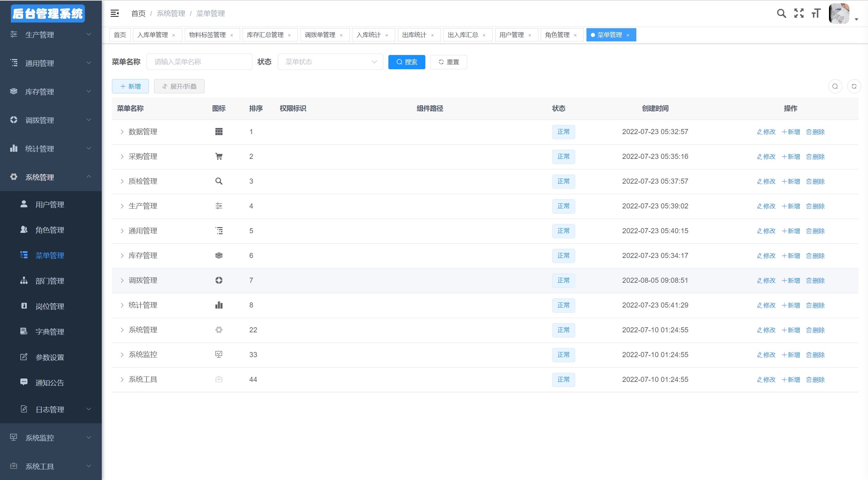Collapse the sidebar with the hamburger icon

coord(115,14)
